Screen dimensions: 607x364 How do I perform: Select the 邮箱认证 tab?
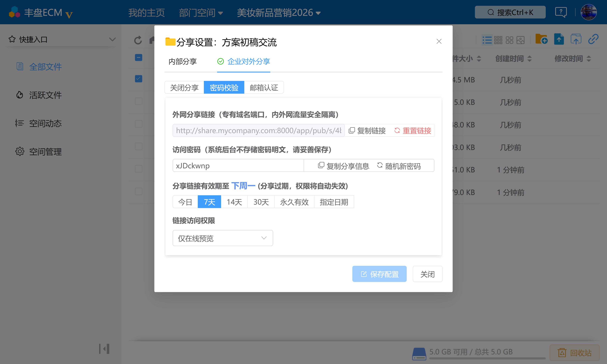[x=264, y=88]
